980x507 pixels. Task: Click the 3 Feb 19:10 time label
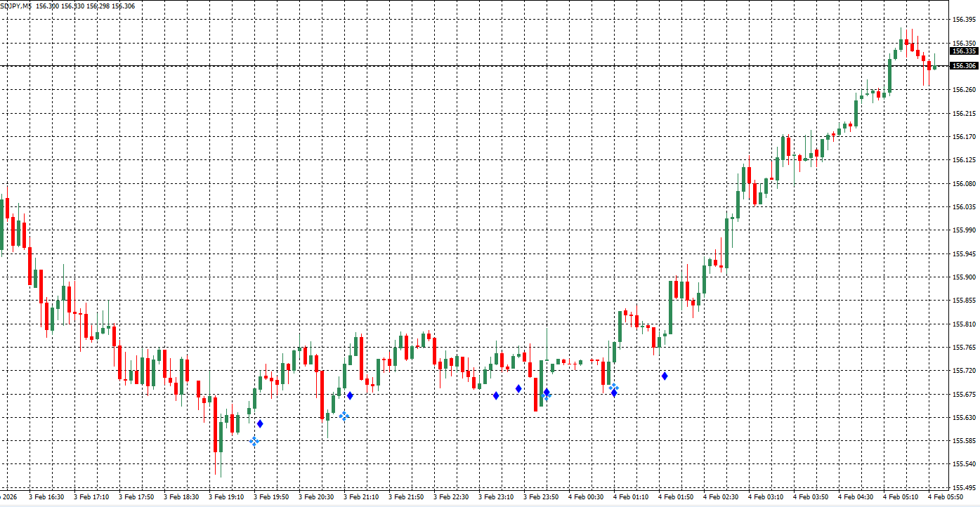tap(226, 497)
